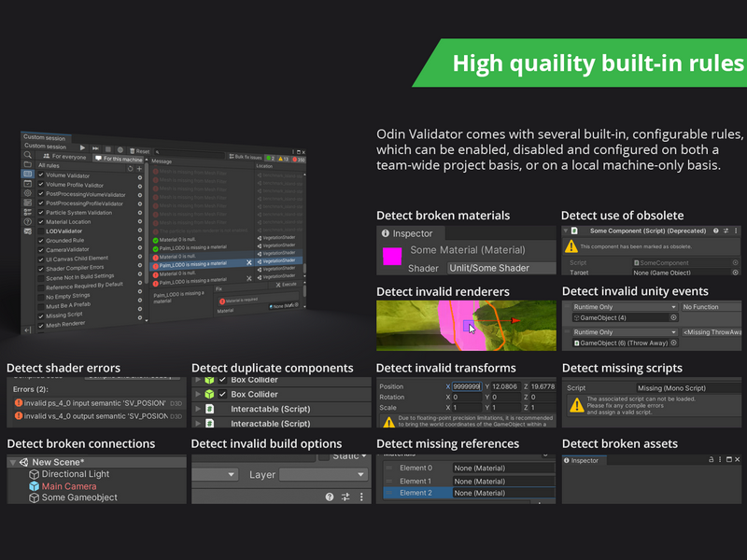
Task: Show the red errors count filter
Action: (299, 160)
